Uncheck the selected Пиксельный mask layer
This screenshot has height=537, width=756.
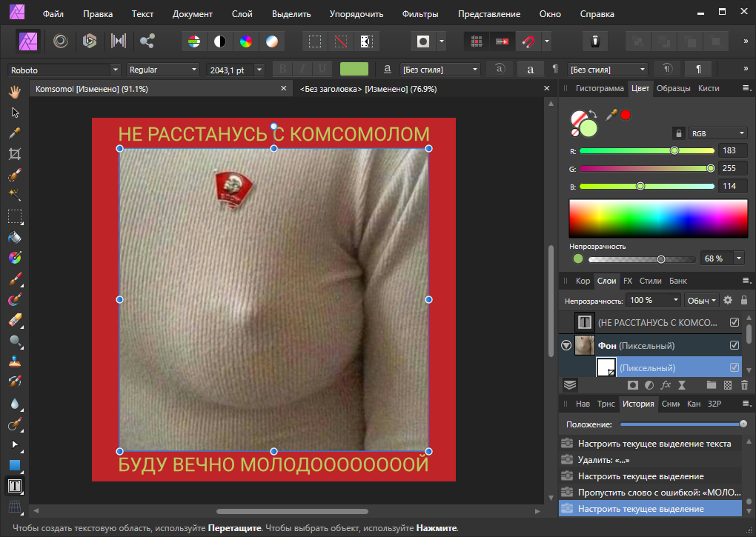click(x=735, y=367)
